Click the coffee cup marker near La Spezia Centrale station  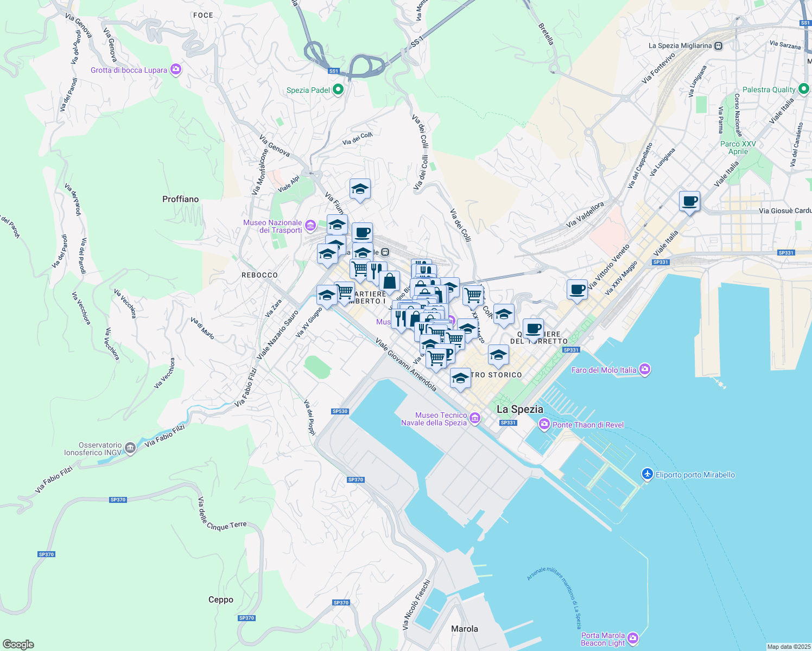(363, 233)
